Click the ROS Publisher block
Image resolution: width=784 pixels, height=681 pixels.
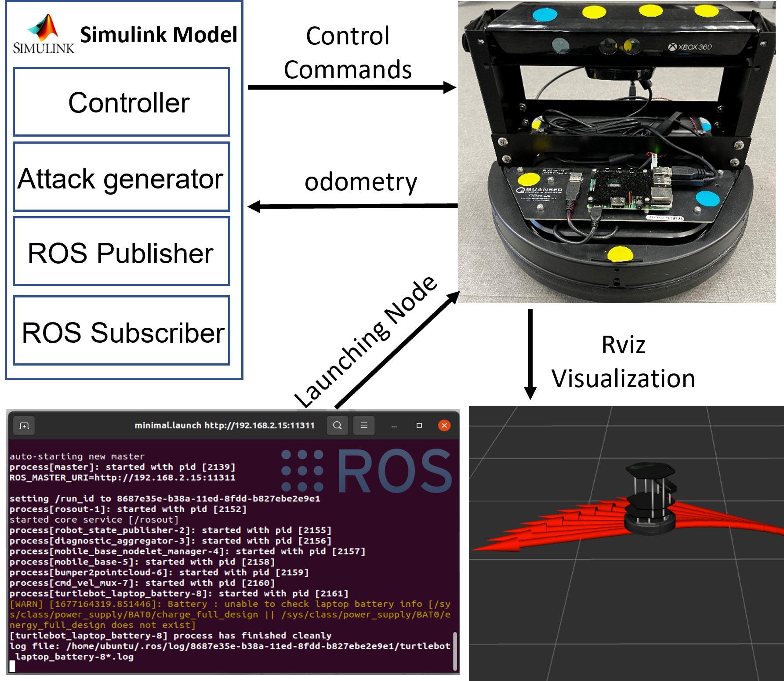click(x=122, y=251)
